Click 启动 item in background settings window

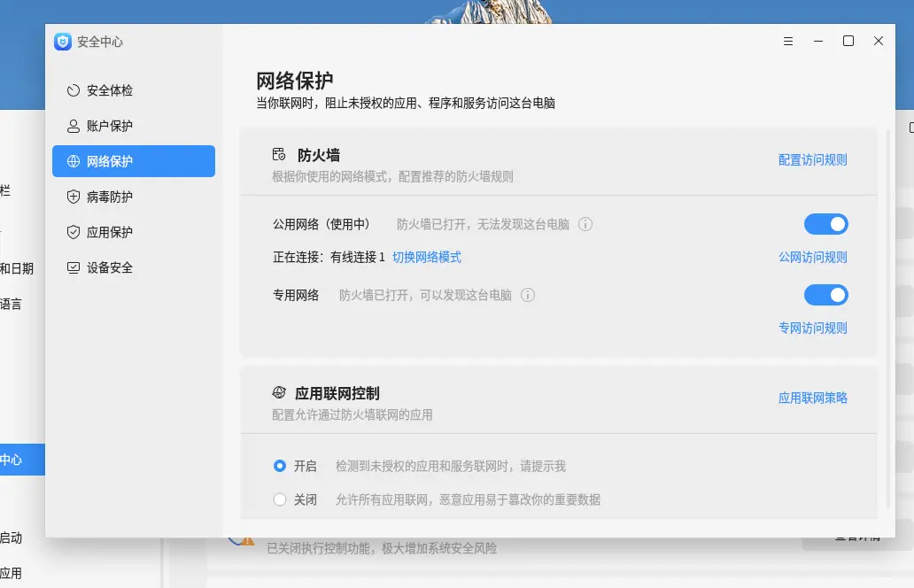click(x=12, y=538)
